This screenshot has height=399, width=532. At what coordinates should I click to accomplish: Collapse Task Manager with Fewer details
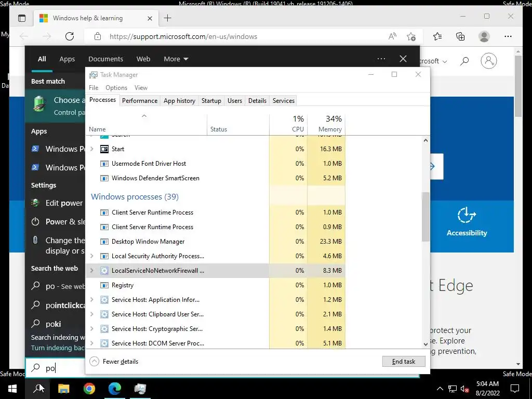[114, 362]
